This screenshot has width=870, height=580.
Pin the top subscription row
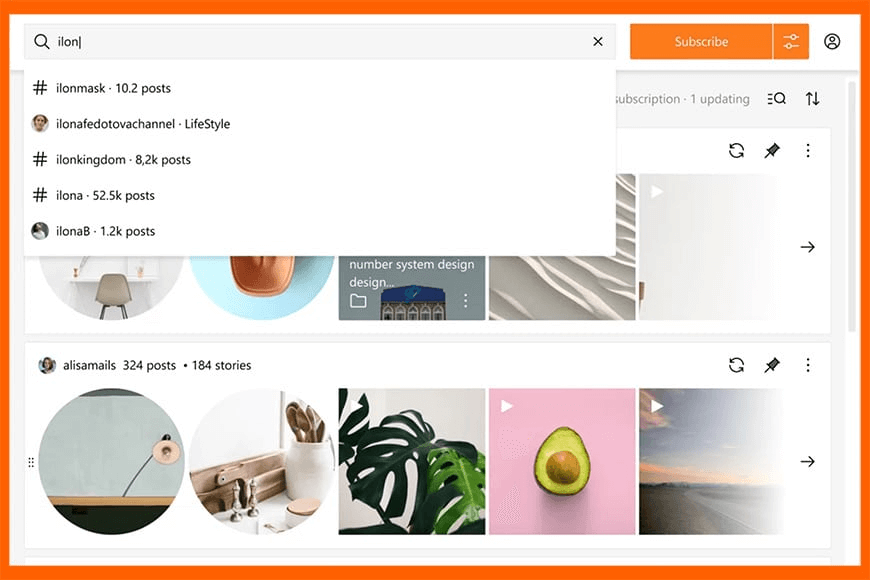point(772,150)
